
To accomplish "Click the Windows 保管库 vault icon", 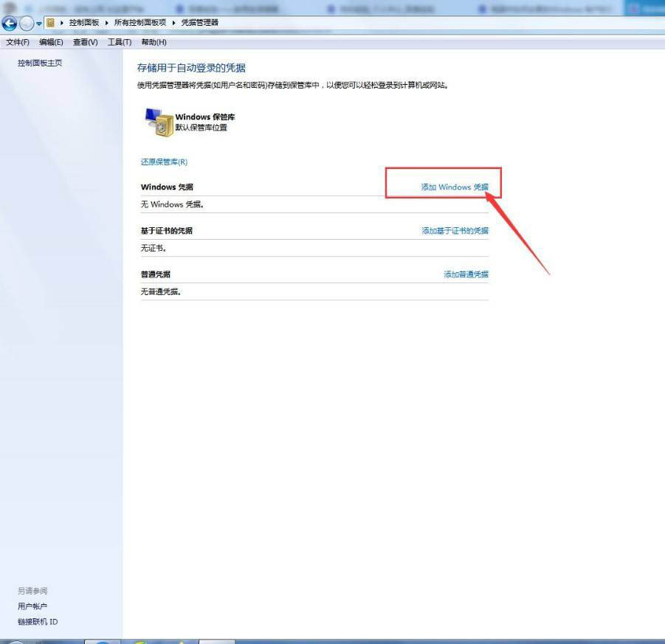I will (159, 122).
